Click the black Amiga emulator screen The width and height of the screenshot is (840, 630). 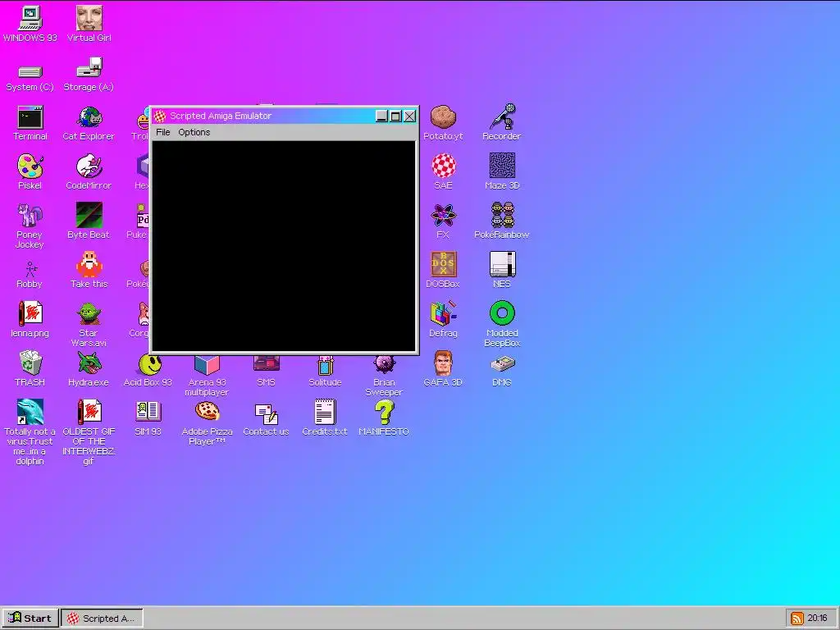pos(284,245)
